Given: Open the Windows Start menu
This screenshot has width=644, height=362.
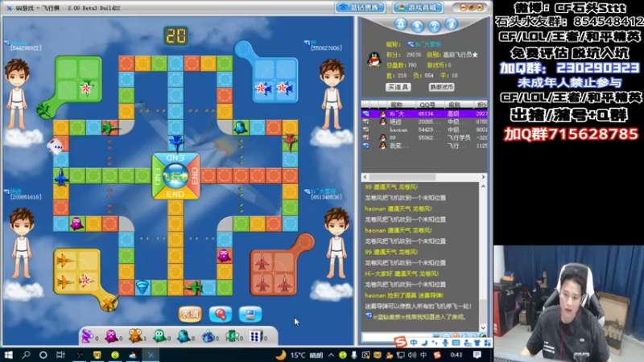Looking at the screenshot, I should click(8, 355).
